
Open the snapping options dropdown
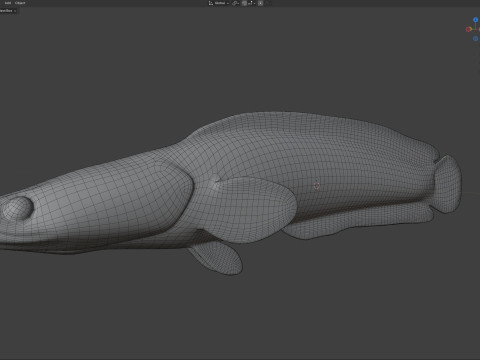click(x=251, y=3)
